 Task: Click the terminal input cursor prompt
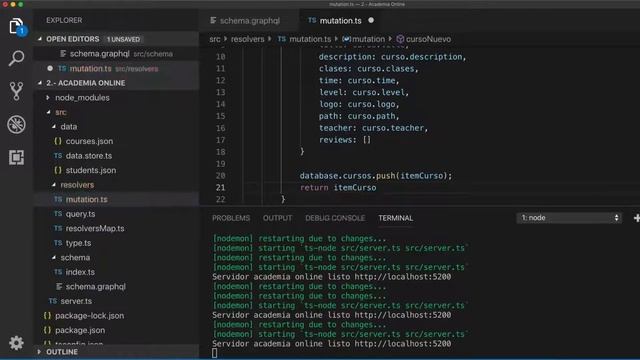click(215, 353)
